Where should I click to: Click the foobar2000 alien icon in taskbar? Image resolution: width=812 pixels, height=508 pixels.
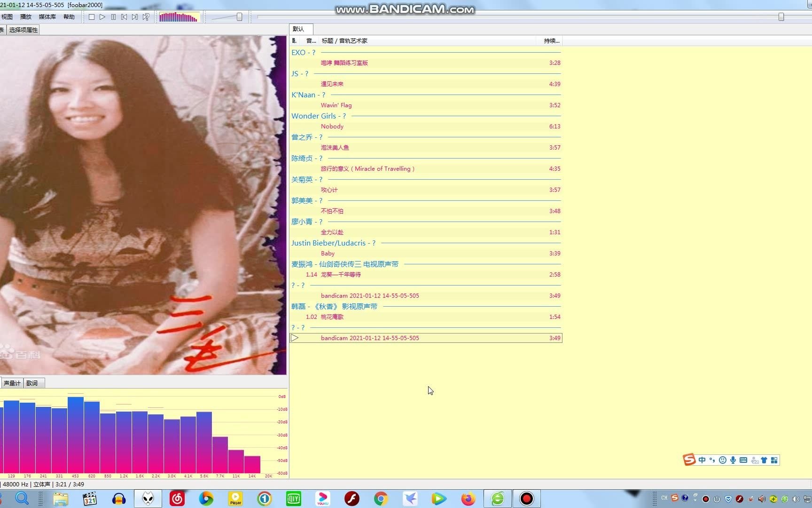(x=148, y=499)
